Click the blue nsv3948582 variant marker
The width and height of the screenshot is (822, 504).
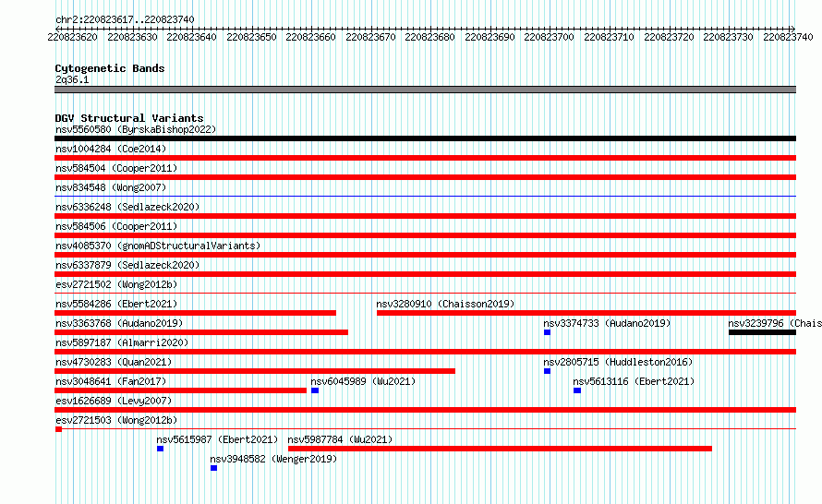(x=214, y=468)
